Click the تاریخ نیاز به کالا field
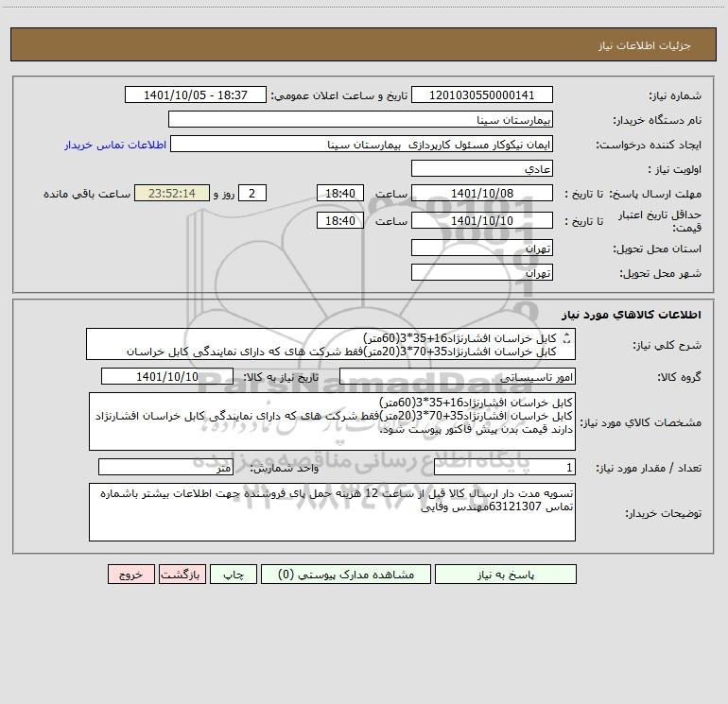Screen dimensions: 728x704 (x=167, y=376)
